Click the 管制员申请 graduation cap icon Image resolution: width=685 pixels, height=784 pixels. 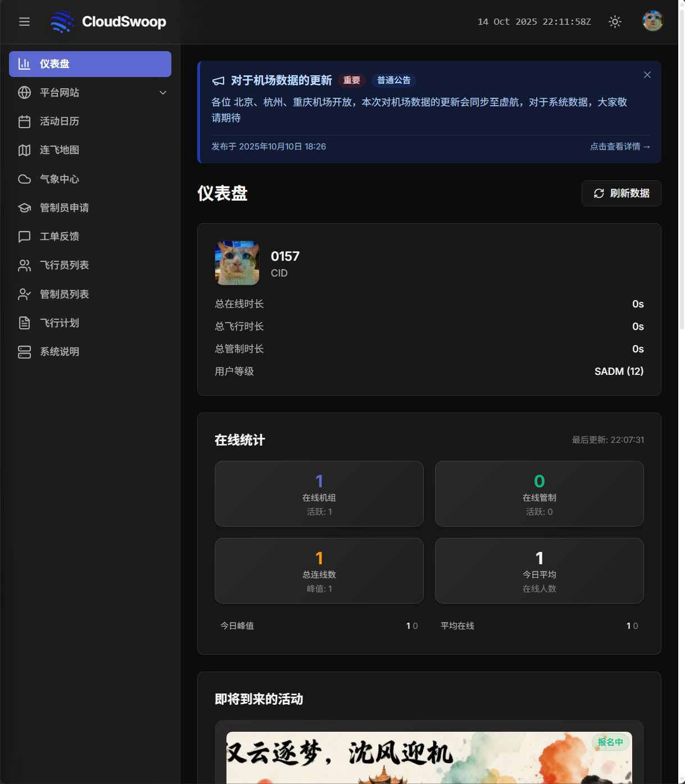[24, 207]
